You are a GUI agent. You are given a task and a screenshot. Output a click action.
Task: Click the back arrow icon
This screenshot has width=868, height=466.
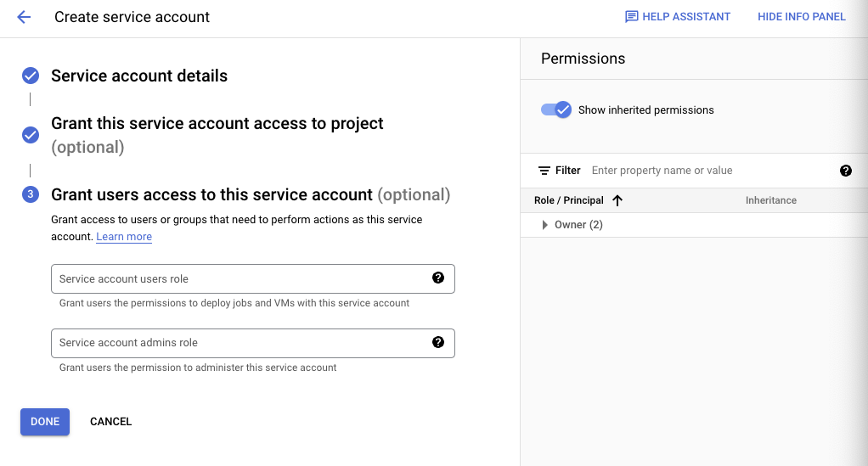[x=24, y=17]
